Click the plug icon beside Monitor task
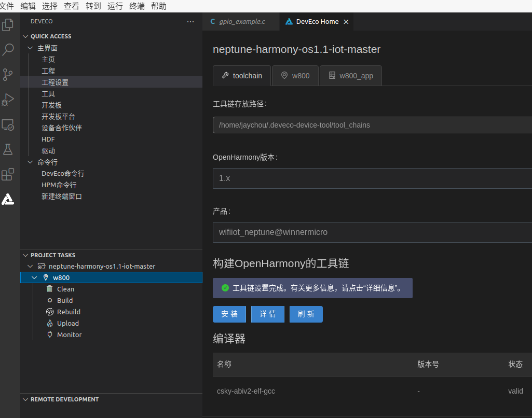Image resolution: width=532 pixels, height=418 pixels. (49, 335)
